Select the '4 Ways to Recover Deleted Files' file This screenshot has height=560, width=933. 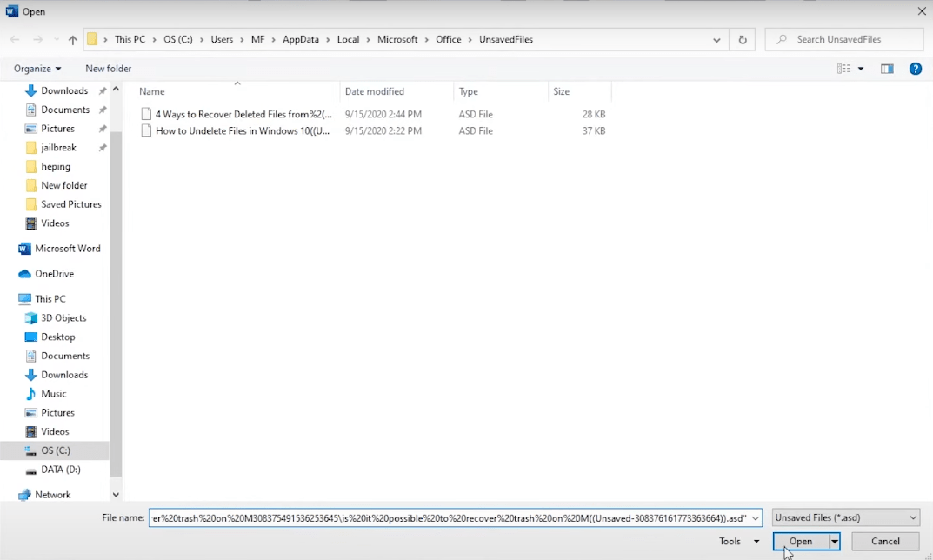coord(243,114)
